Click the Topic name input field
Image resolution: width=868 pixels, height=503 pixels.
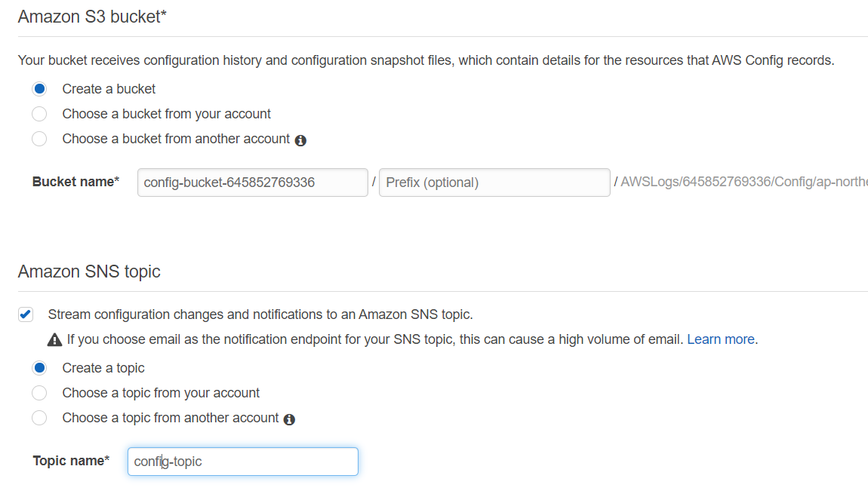pyautogui.click(x=243, y=462)
